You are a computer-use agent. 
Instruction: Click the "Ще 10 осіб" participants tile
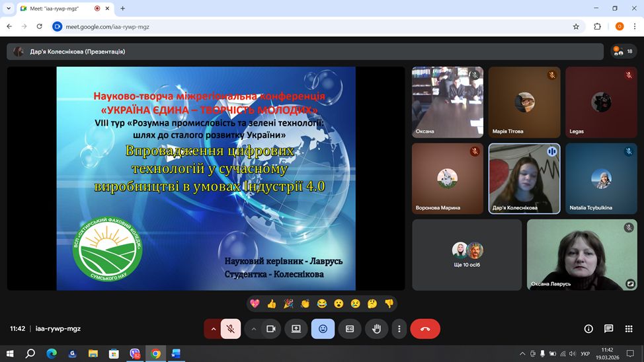[x=467, y=255]
